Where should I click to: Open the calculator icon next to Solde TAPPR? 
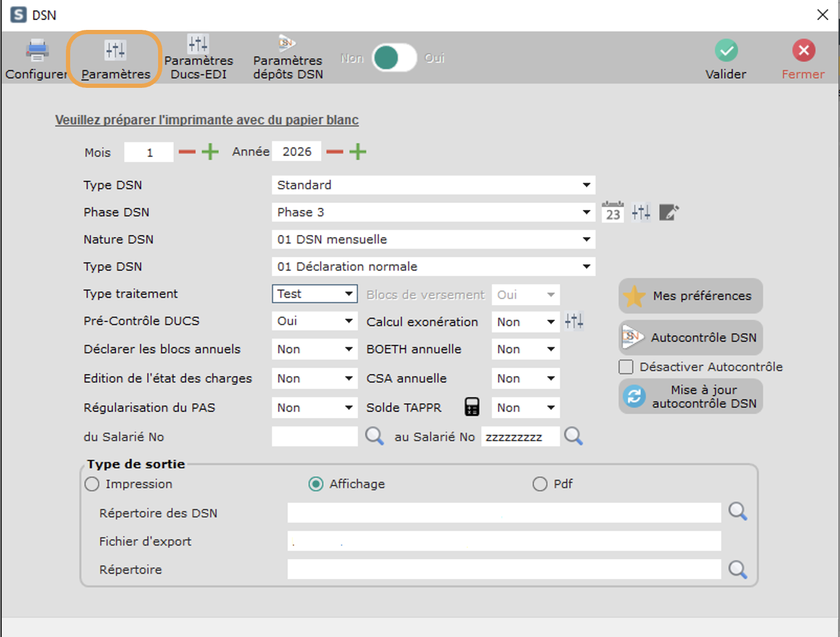(x=472, y=407)
